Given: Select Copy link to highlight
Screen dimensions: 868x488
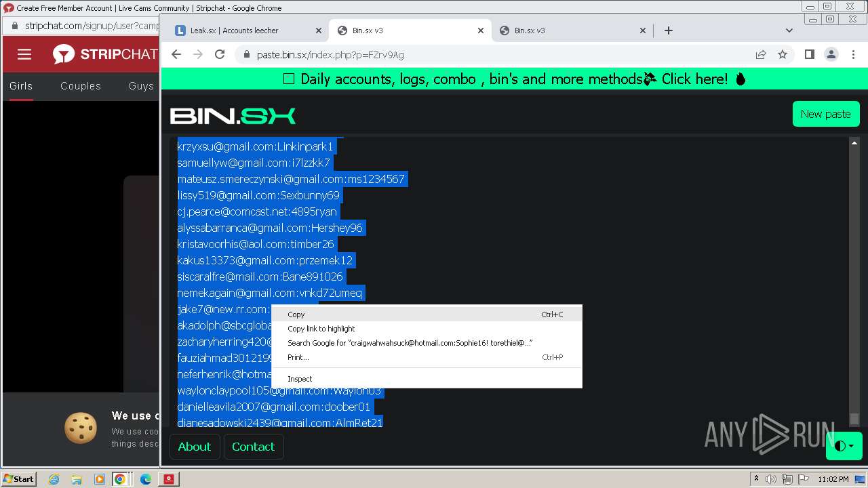Looking at the screenshot, I should pyautogui.click(x=426, y=329).
